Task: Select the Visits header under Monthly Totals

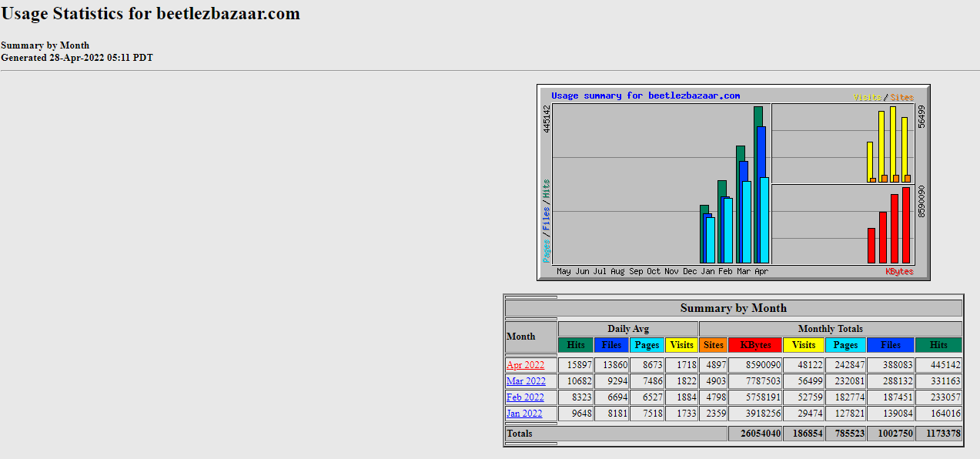Action: point(804,345)
